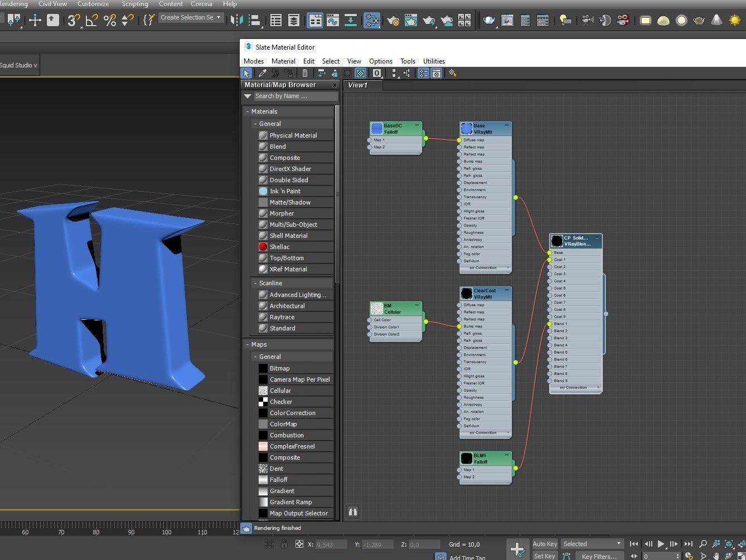Open the Corona menu
The width and height of the screenshot is (746, 560).
point(201,4)
